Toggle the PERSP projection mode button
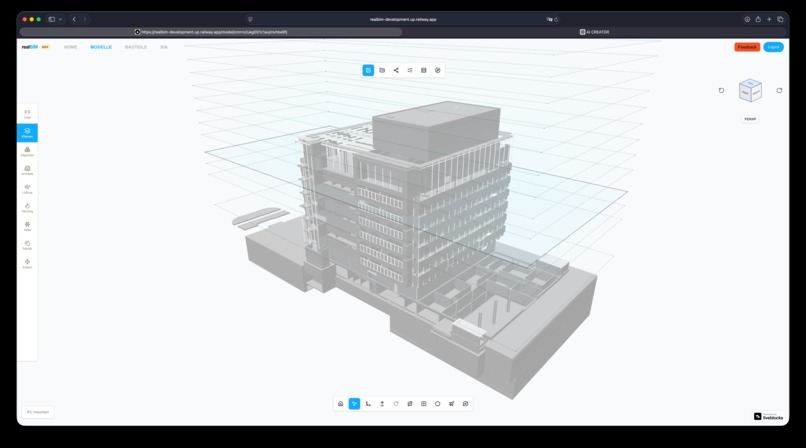Screen dimensions: 806x448 (x=750, y=119)
